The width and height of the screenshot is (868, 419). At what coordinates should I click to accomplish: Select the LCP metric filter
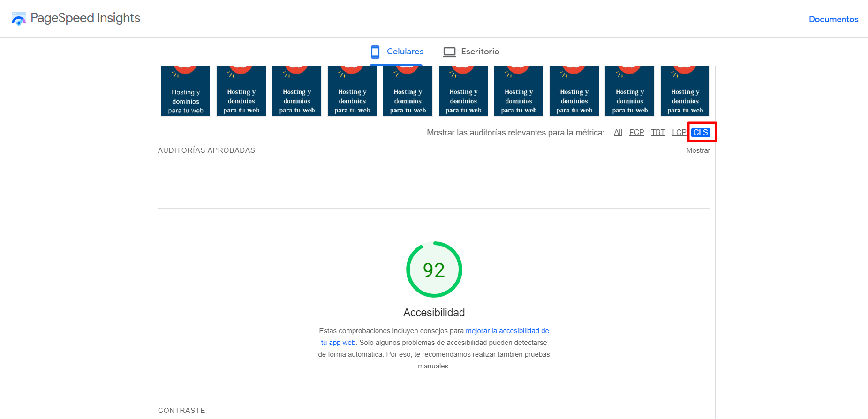click(679, 133)
